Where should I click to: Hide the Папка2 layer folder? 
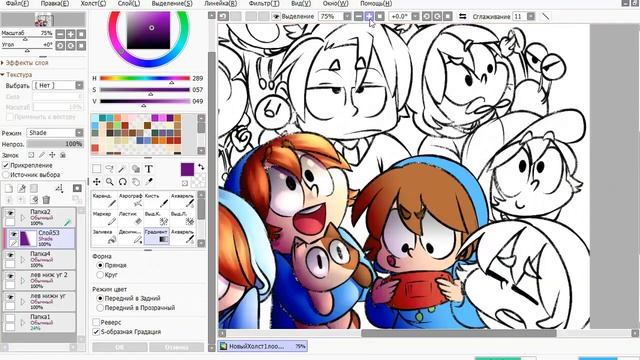point(10,213)
